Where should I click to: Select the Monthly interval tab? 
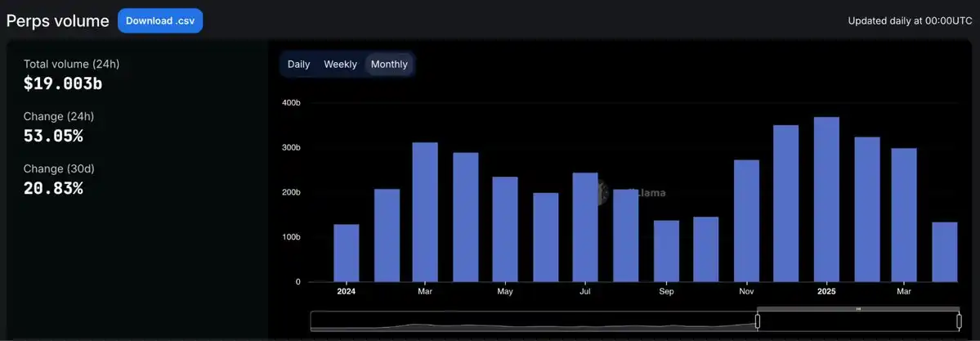(x=389, y=64)
